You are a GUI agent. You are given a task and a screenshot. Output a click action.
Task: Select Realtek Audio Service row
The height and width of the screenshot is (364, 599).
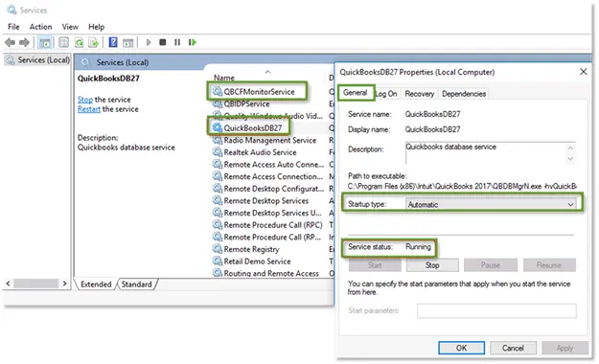[260, 152]
